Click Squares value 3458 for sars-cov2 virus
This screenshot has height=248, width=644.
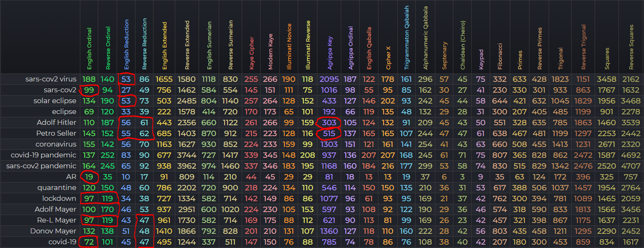(x=607, y=79)
